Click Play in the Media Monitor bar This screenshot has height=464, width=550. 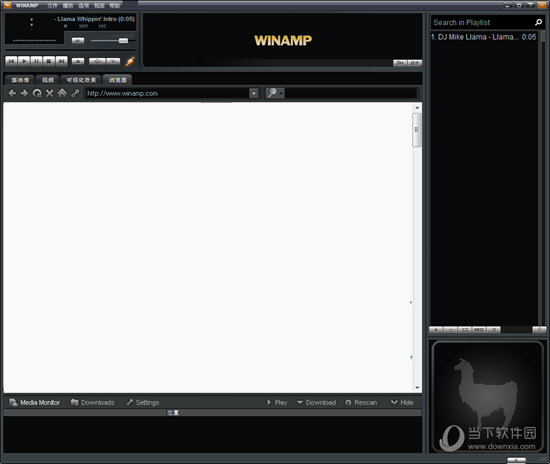[277, 403]
